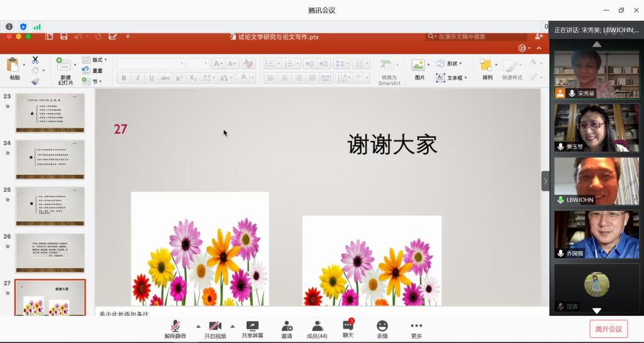Select 乔国强's video tile
The image size is (644, 343).
pyautogui.click(x=596, y=234)
